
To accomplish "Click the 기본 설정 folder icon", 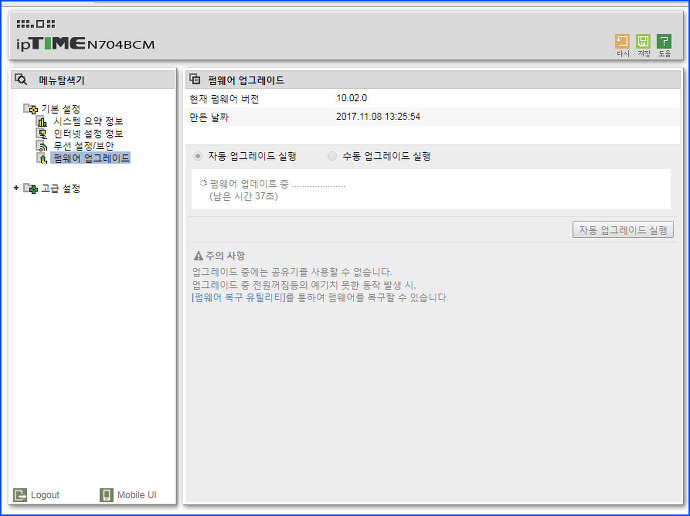I will click(x=31, y=109).
